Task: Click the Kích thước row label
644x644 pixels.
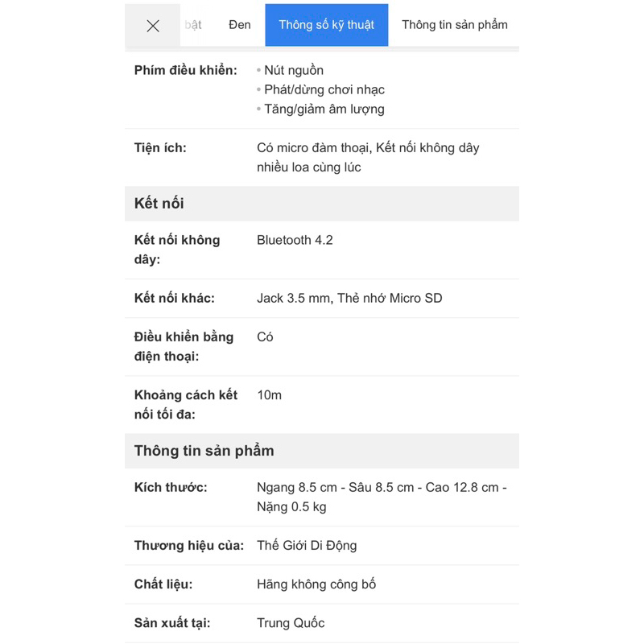Action: [x=171, y=488]
